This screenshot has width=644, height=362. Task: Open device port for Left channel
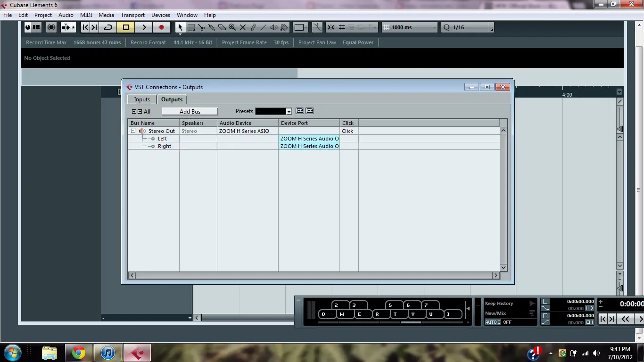click(x=309, y=139)
